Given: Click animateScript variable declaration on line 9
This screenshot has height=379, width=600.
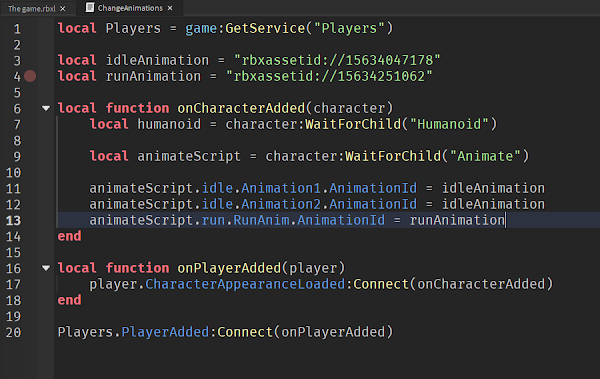Looking at the screenshot, I should coord(189,156).
